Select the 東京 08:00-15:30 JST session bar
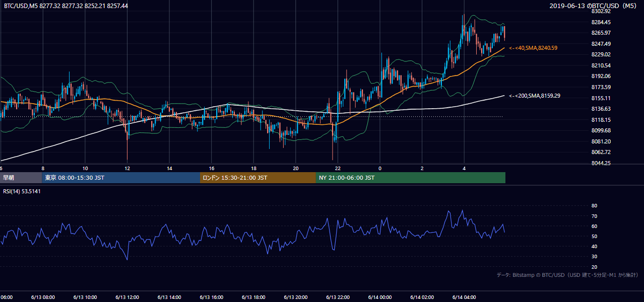Viewport: 644px width, 302px height. pos(121,178)
